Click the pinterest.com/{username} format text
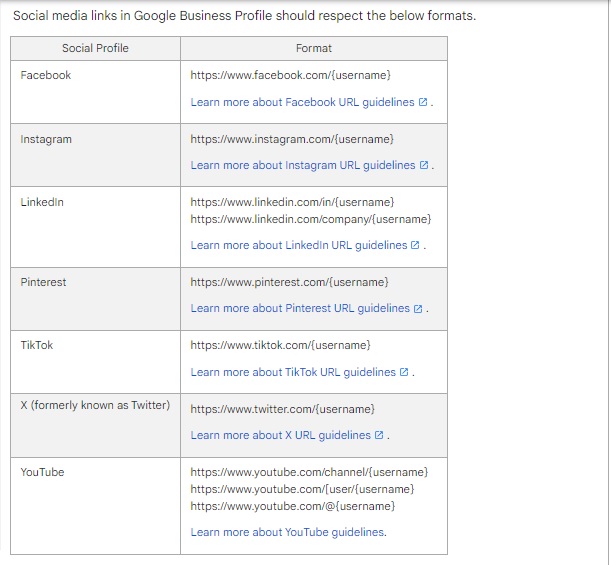Screen dimensions: 611x565 point(289,282)
